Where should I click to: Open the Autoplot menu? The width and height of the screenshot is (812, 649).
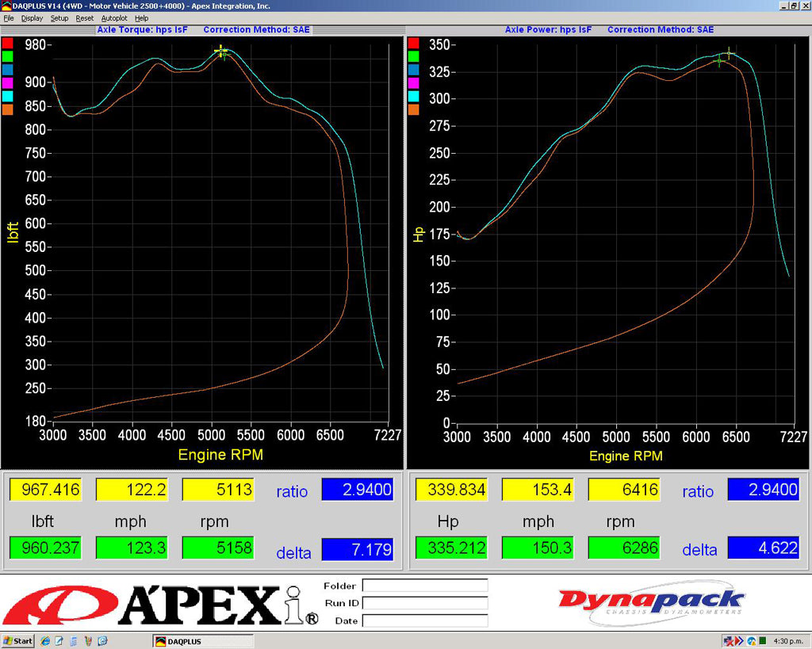113,17
